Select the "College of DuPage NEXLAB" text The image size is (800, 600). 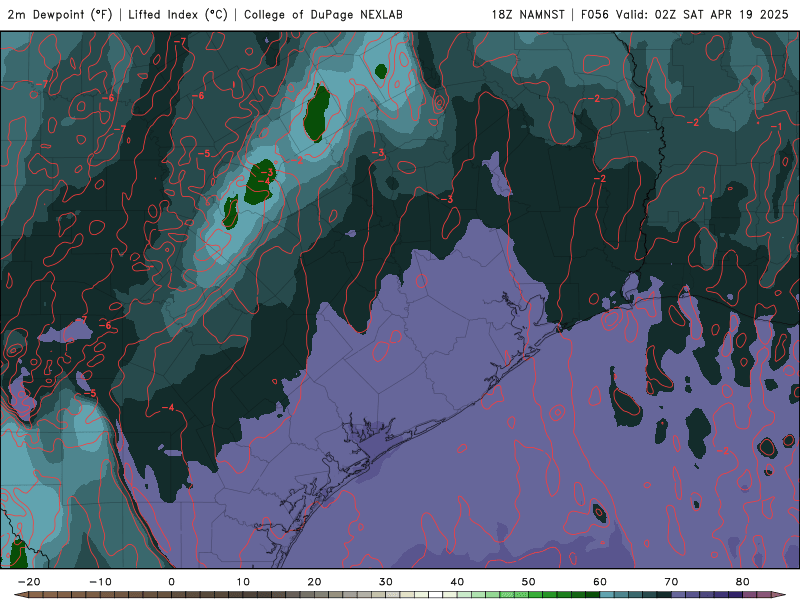[323, 15]
